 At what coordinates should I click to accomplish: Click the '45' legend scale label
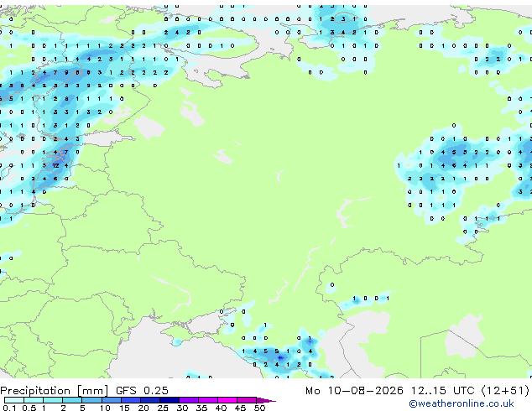[x=240, y=408]
